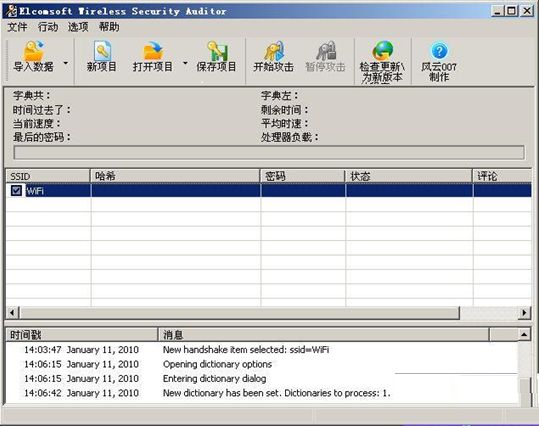539x428 pixels.
Task: Click the handshake table horizontal scrollbar thumb
Action: click(240, 313)
